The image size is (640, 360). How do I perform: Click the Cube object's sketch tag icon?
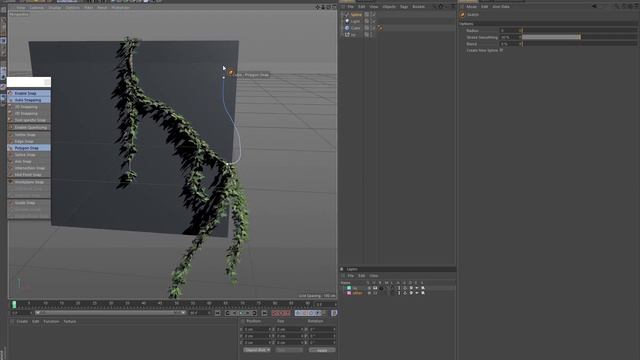pos(380,28)
